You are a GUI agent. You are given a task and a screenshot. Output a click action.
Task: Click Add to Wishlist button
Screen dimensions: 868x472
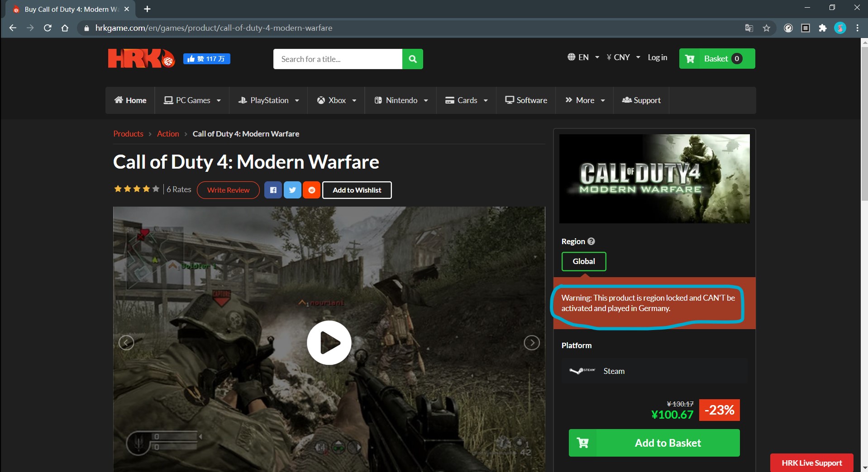point(357,190)
